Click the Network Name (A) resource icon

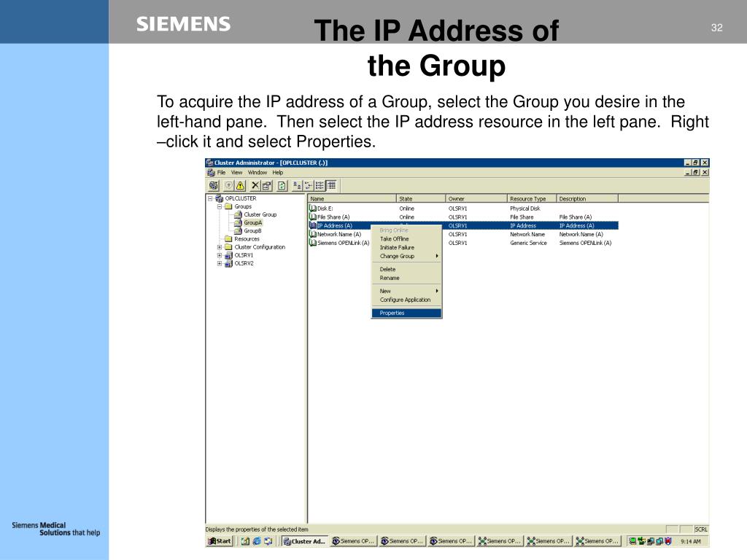pyautogui.click(x=312, y=234)
